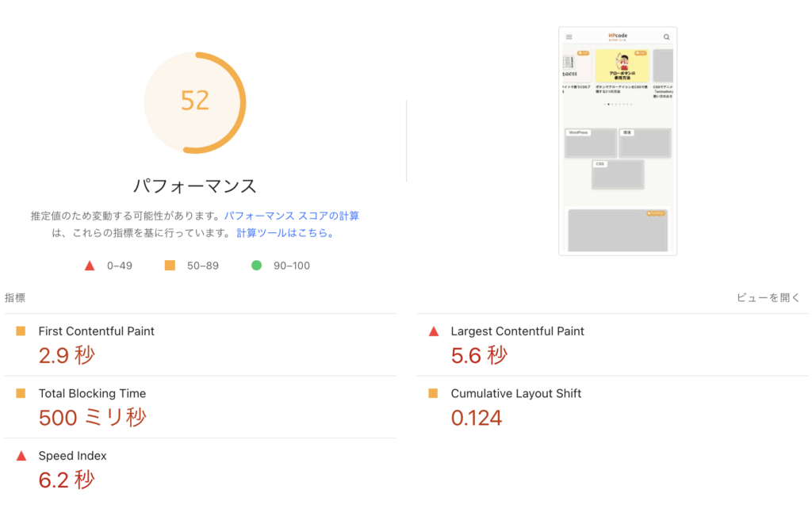Select the CSS category tile in preview
The height and width of the screenshot is (505, 812).
(x=617, y=174)
